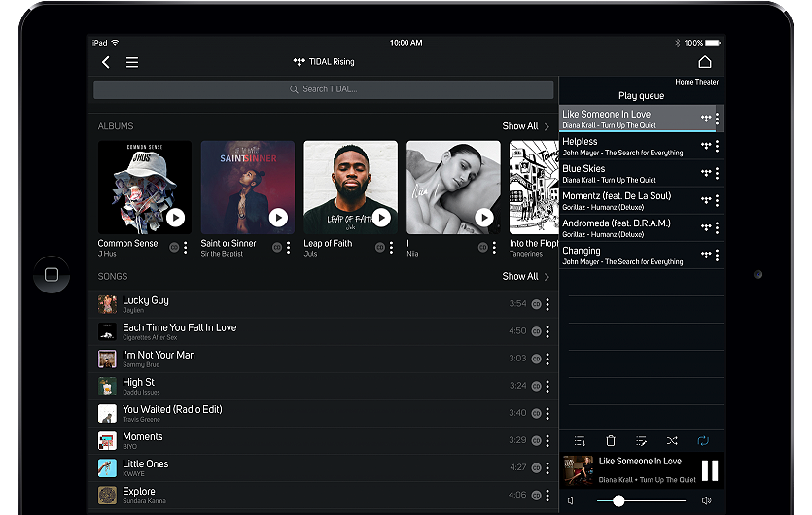The width and height of the screenshot is (812, 515).
Task: Mute using the left speaker icon
Action: pos(571,500)
